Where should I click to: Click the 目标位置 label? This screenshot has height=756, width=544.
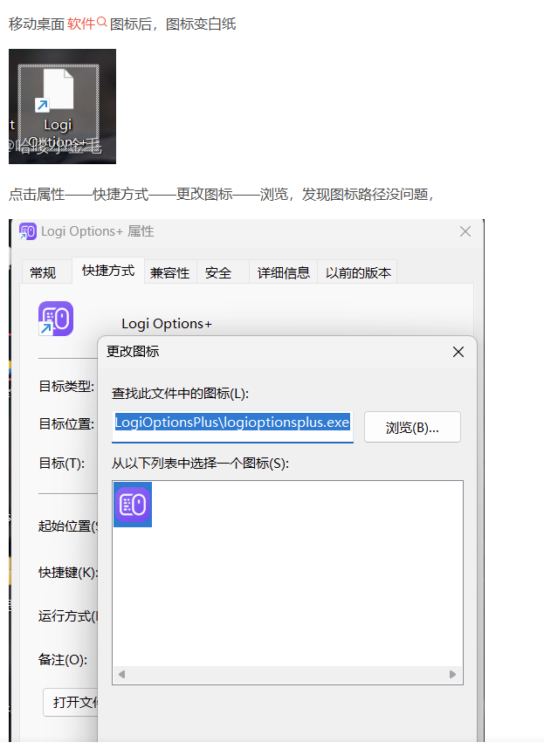(66, 424)
